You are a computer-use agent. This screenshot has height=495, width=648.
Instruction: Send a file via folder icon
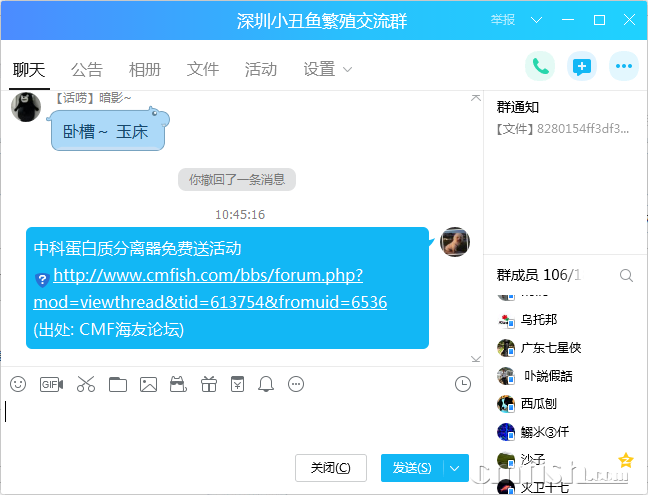tap(118, 384)
